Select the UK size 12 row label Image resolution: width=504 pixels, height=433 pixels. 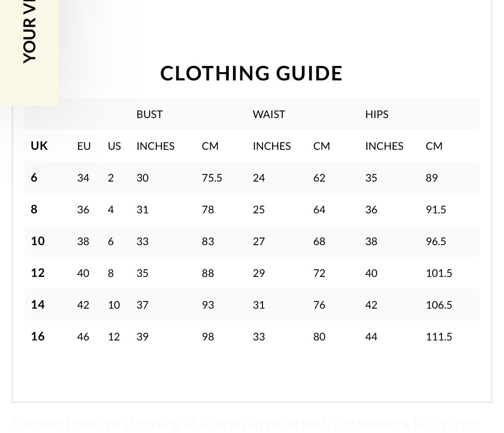[38, 273]
